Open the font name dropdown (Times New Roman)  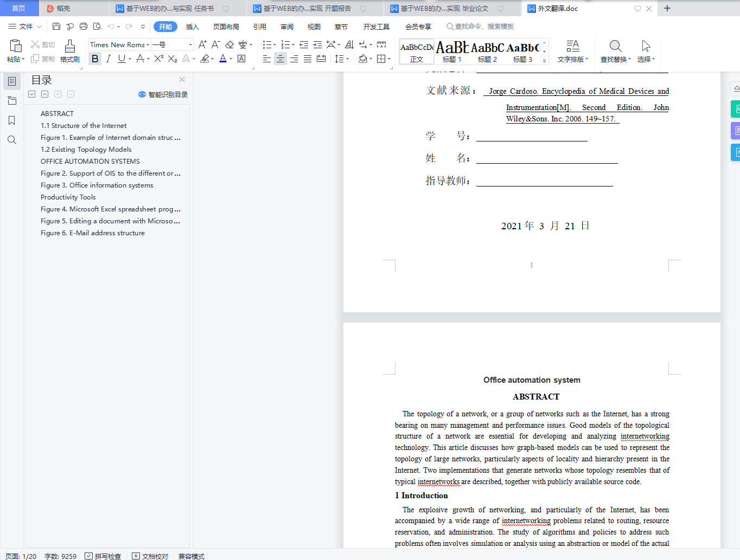click(148, 44)
